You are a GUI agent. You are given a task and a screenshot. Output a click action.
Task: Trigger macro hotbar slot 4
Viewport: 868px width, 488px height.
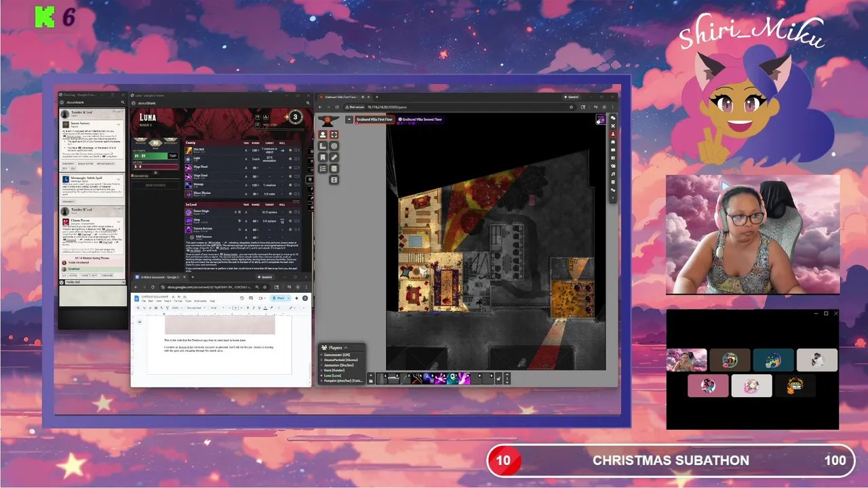point(417,378)
